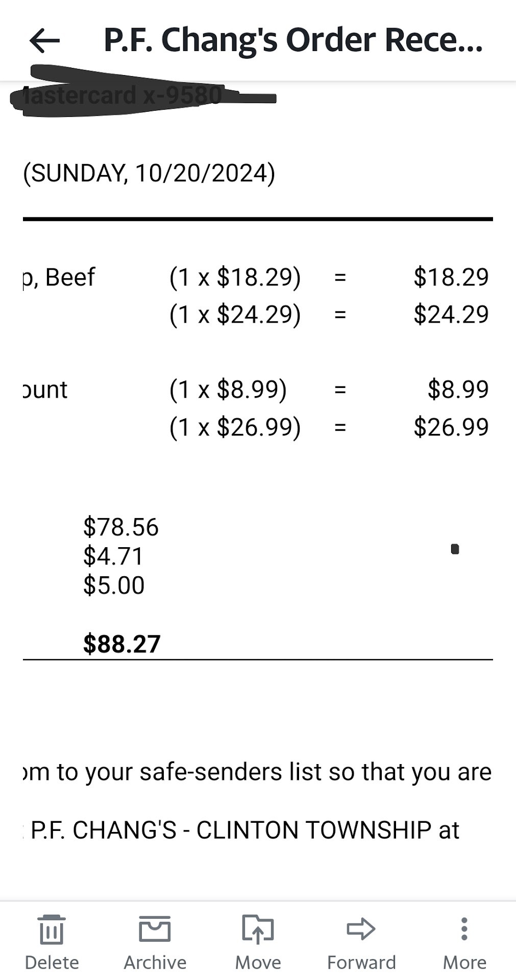
Task: Select the $5.00 amount
Action: point(114,585)
